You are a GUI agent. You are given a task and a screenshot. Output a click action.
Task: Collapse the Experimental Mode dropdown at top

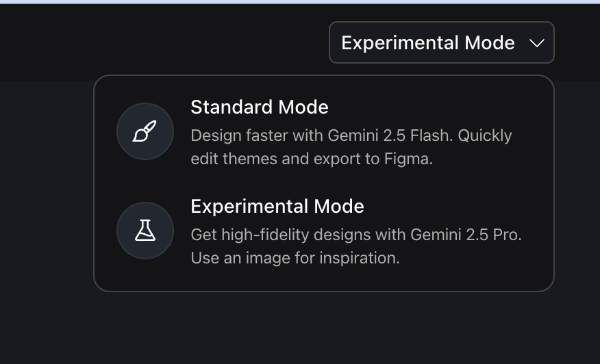(x=441, y=42)
